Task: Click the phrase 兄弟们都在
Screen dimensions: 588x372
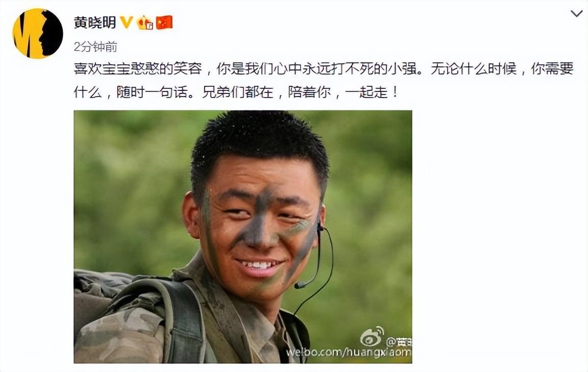Action: click(x=238, y=92)
